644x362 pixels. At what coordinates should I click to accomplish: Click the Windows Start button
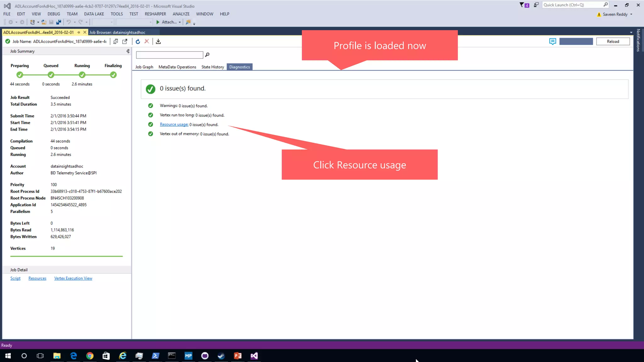coord(8,356)
